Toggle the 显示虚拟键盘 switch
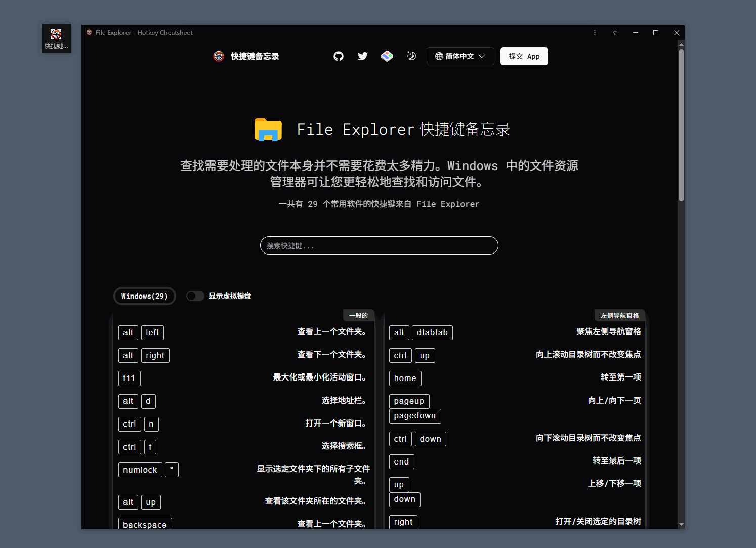The width and height of the screenshot is (756, 548). [x=195, y=296]
